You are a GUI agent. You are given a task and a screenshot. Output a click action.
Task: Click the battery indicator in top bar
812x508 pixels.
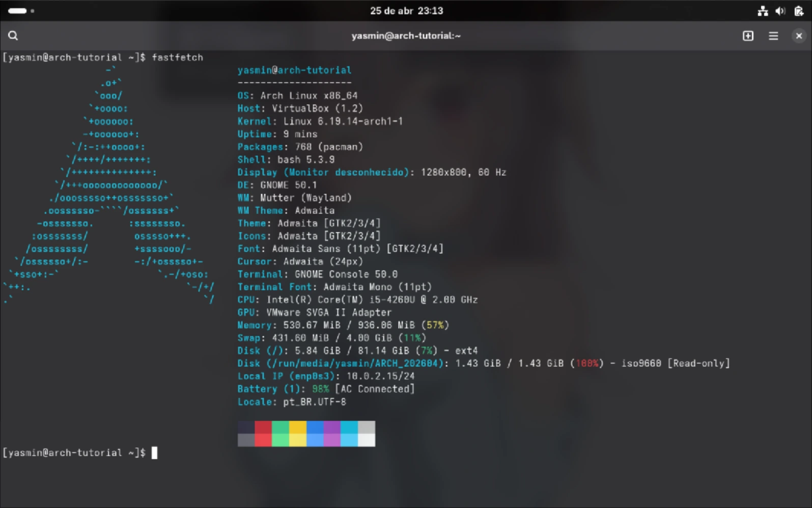tap(798, 11)
